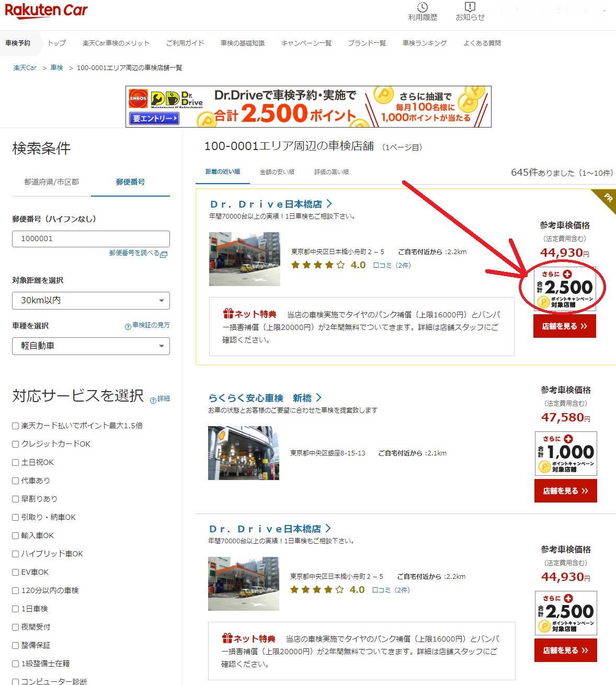
Task: Sort by 評価の高い順 tab
Action: coord(332,172)
